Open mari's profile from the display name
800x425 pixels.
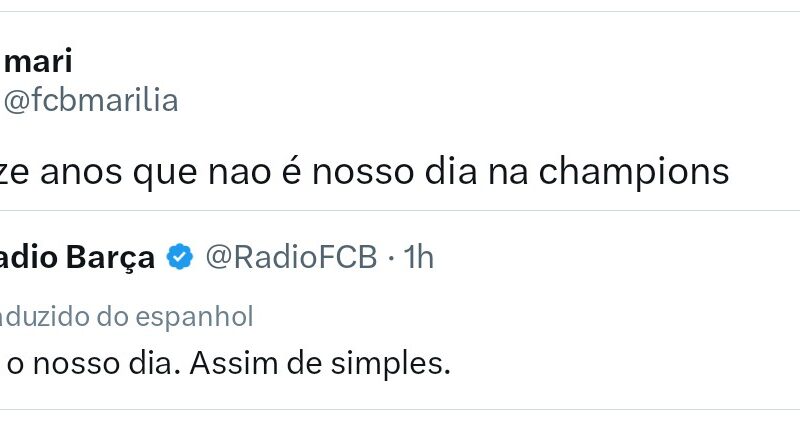tap(36, 62)
